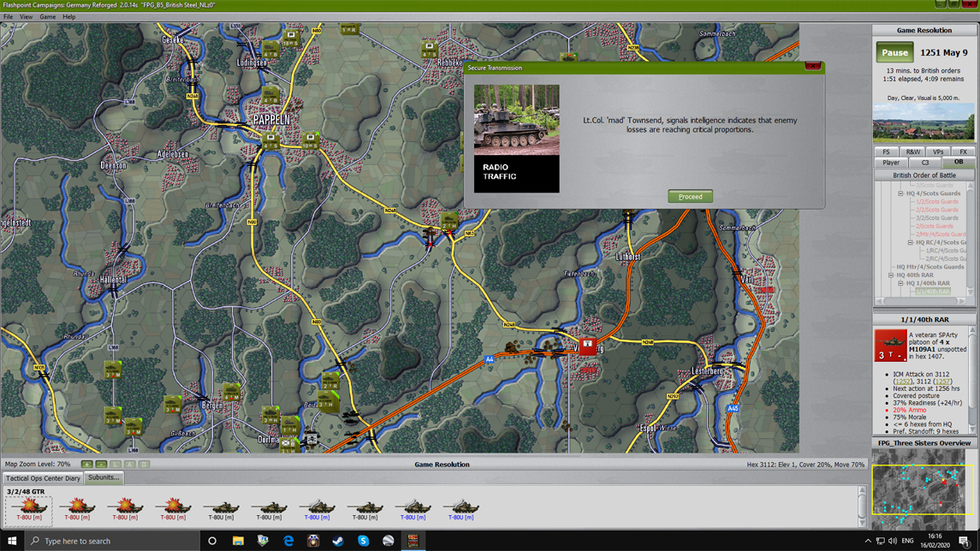Toggle the D map overlay button
The width and height of the screenshot is (980, 551).
coord(144,465)
